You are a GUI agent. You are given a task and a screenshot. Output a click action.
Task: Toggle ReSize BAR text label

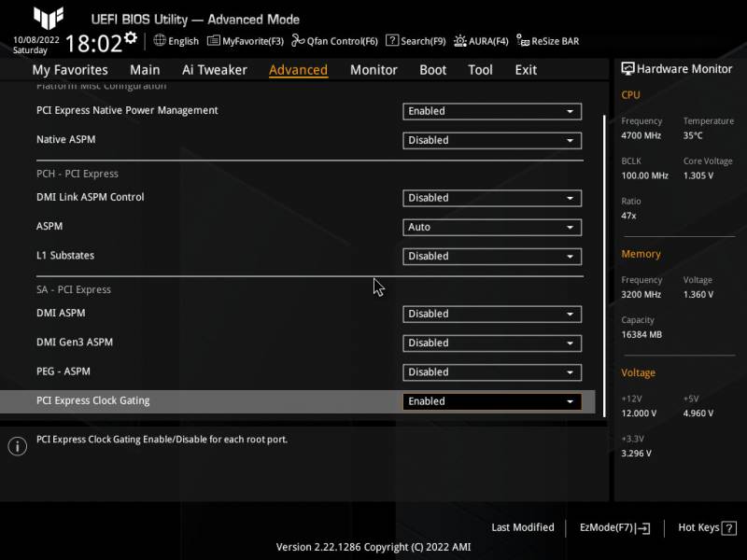coord(556,41)
